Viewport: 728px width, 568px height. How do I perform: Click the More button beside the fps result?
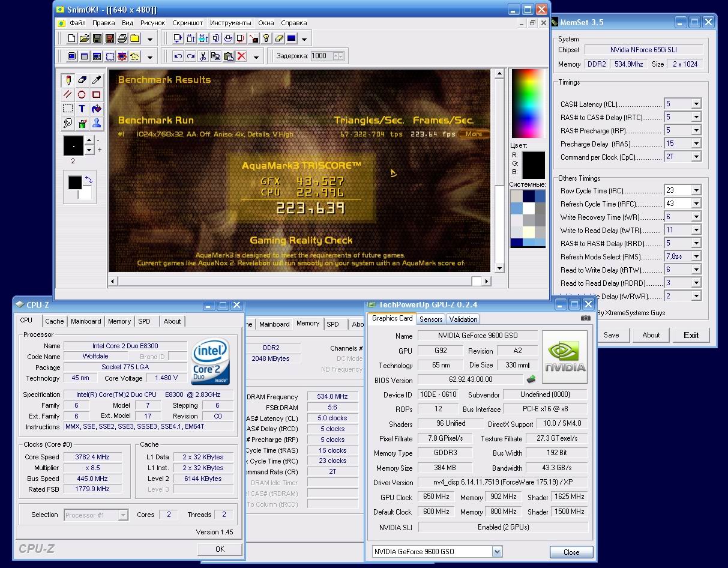(474, 134)
